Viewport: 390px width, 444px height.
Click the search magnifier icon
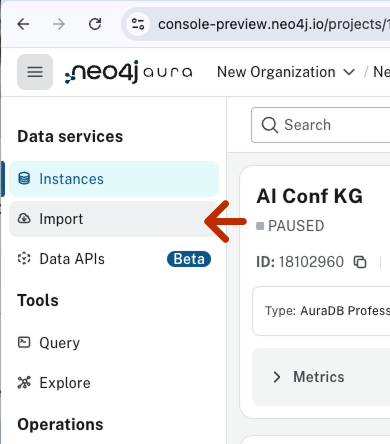269,125
